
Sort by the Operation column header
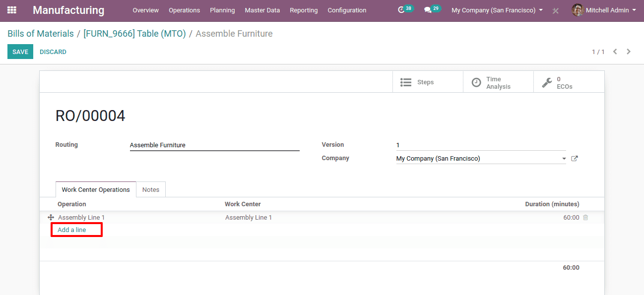(72, 204)
